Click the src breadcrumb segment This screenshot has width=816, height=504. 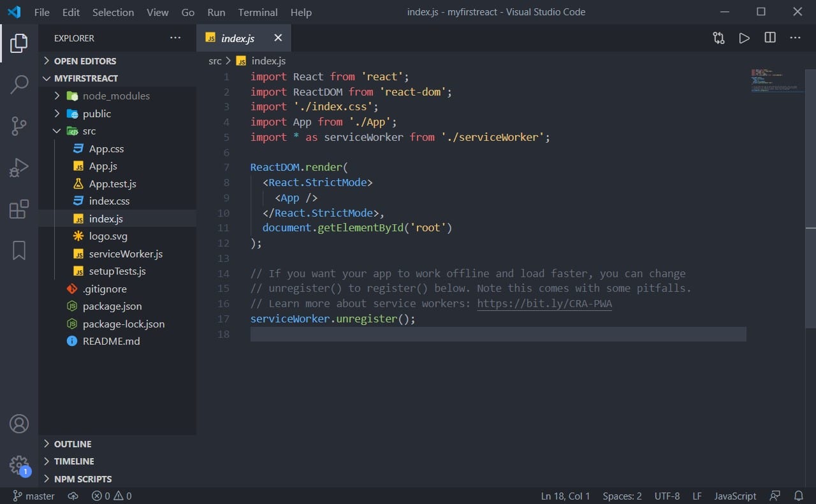(x=215, y=61)
